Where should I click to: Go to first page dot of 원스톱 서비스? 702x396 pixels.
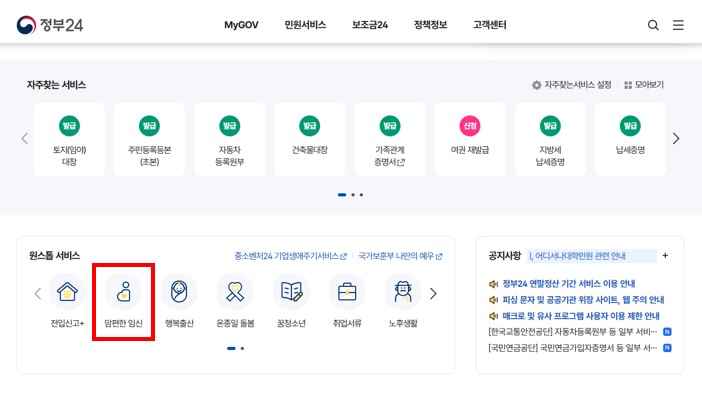(231, 348)
